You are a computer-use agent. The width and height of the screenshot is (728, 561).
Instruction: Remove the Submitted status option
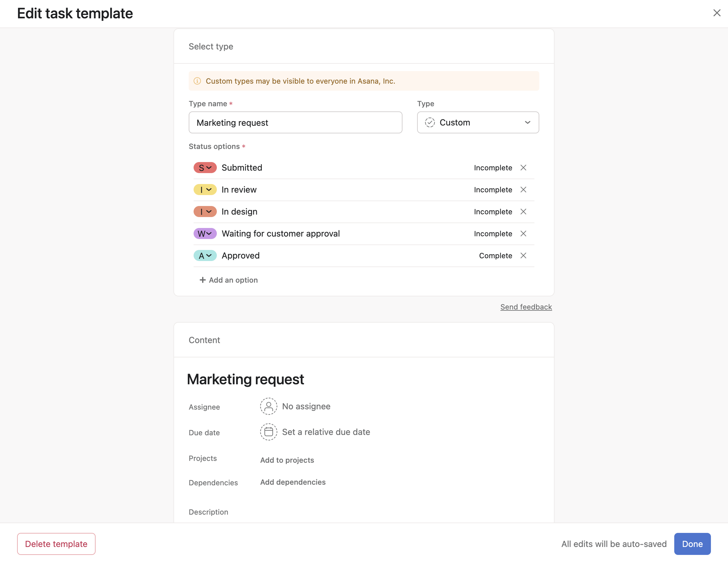523,168
